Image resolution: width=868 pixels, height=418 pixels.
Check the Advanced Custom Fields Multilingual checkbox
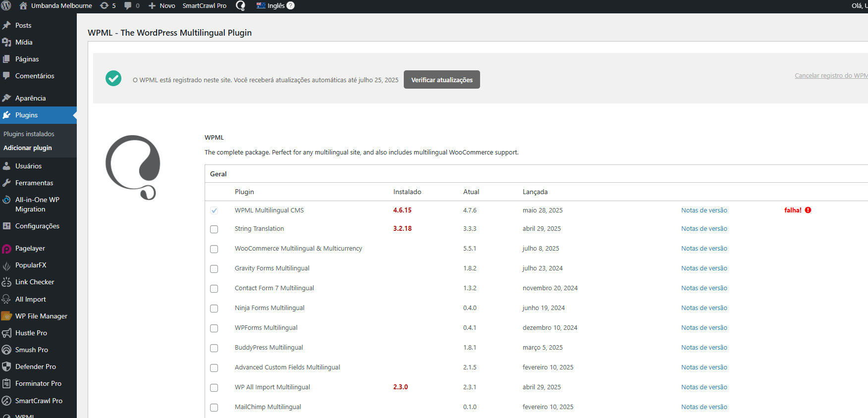[x=214, y=368]
